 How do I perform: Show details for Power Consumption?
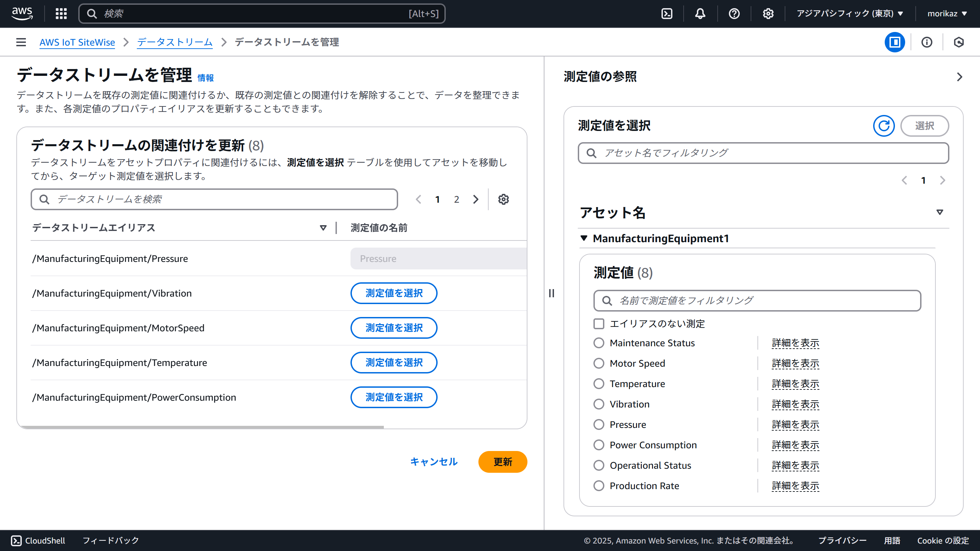[796, 445]
